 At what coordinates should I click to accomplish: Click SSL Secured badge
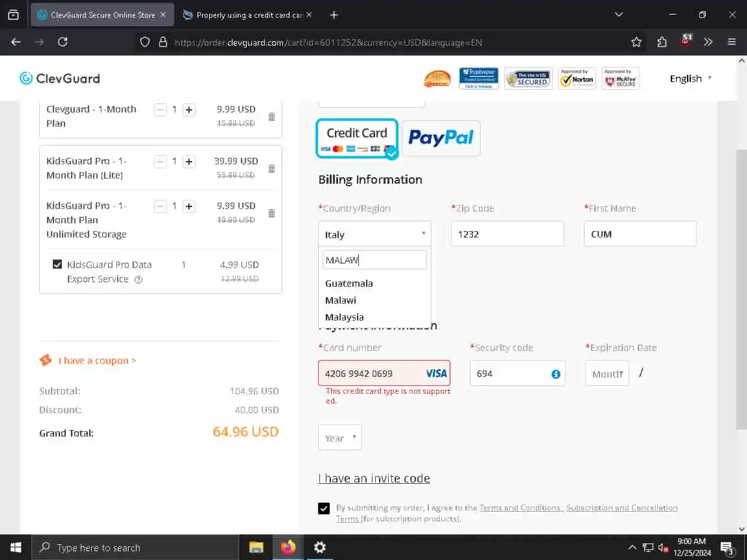(x=528, y=79)
